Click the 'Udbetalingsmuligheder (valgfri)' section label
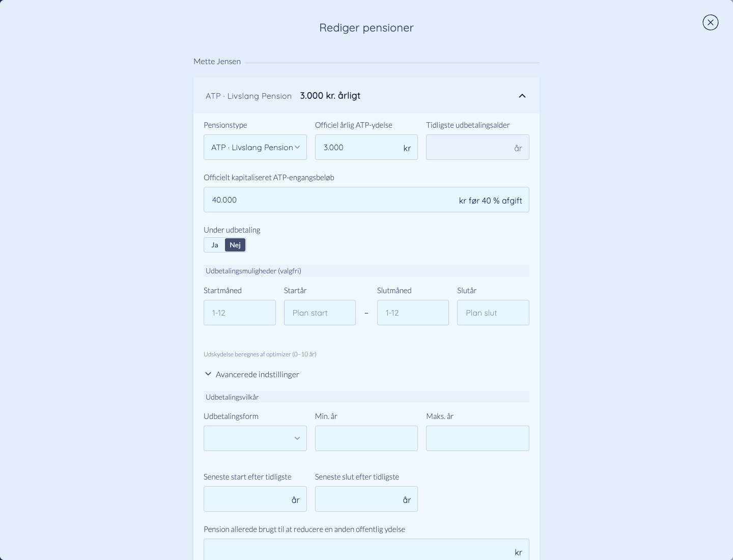This screenshot has height=560, width=733. (253, 271)
